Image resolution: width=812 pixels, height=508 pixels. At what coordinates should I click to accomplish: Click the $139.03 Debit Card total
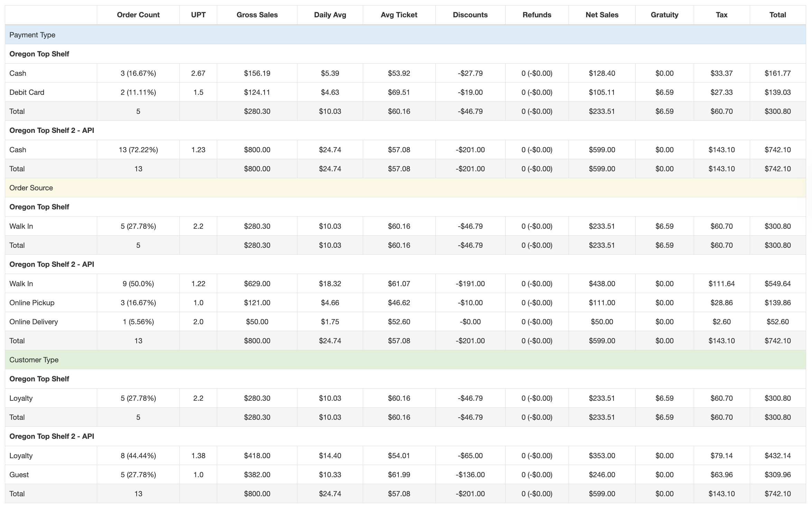(x=777, y=92)
